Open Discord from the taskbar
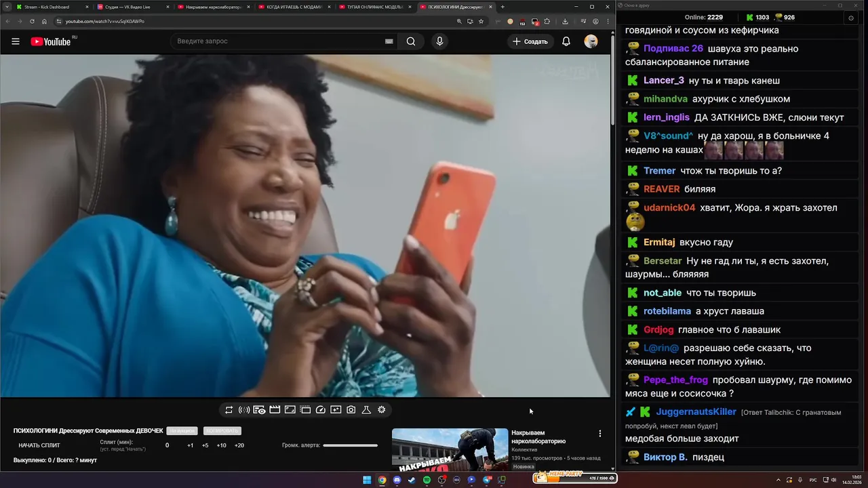 point(397,480)
